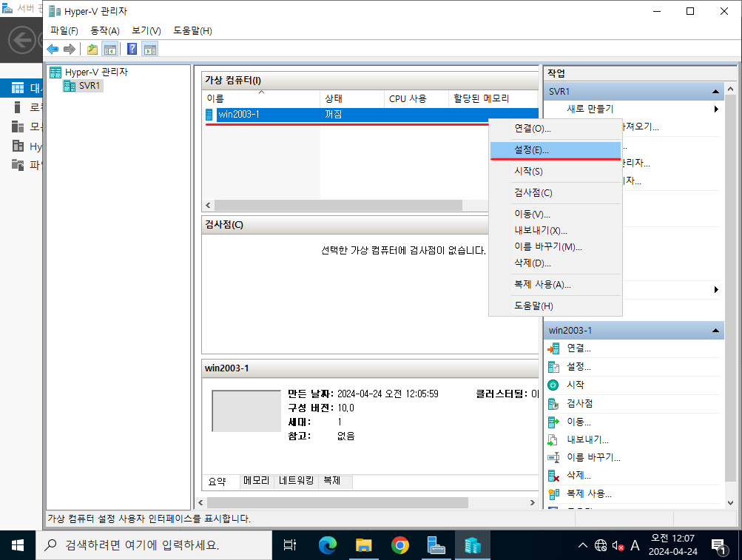Click the Server Manager back arrow button
This screenshot has width=742, height=560.
pos(21,40)
